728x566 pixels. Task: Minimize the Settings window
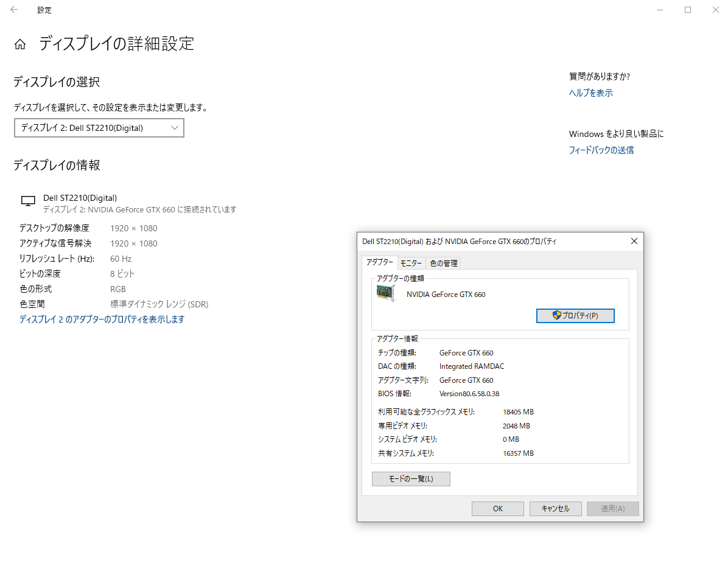point(660,10)
